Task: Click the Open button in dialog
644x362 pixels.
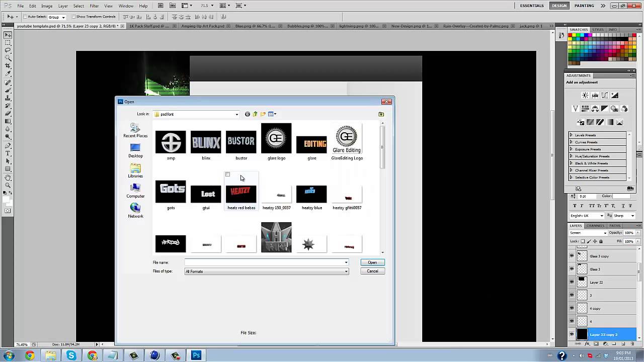Action: (x=372, y=262)
